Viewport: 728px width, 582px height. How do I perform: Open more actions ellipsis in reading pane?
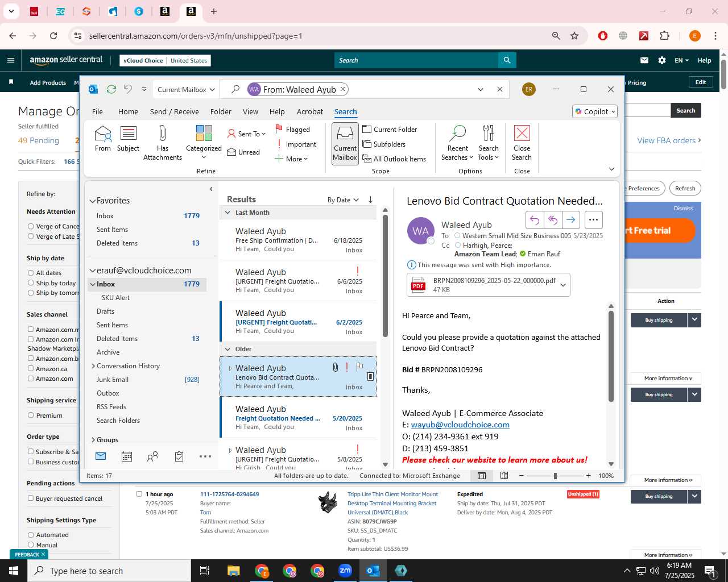click(x=593, y=220)
